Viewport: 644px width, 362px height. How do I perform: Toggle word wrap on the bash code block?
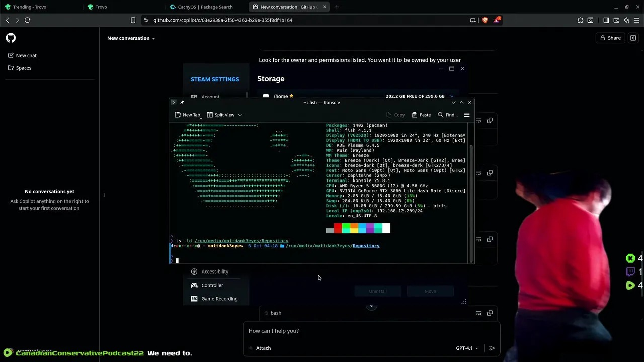(478, 313)
